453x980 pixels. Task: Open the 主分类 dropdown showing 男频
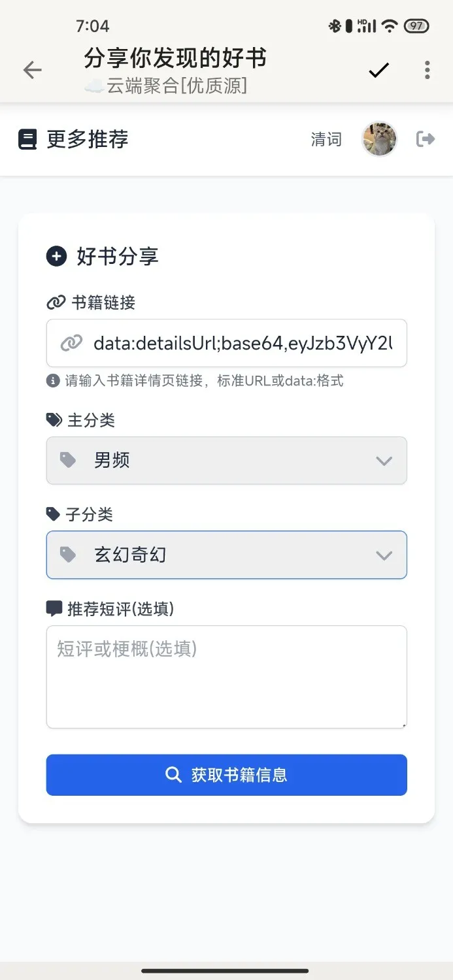(x=226, y=461)
